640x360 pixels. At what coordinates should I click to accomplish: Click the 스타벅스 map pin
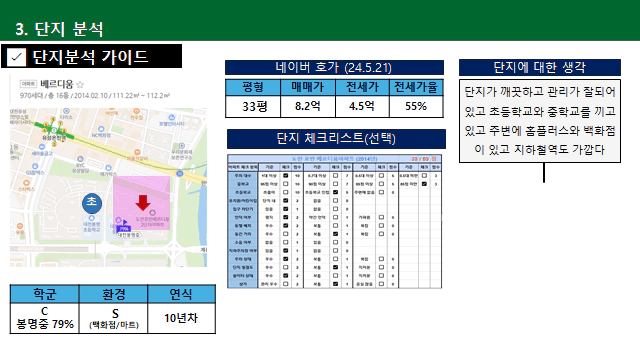click(x=26, y=183)
